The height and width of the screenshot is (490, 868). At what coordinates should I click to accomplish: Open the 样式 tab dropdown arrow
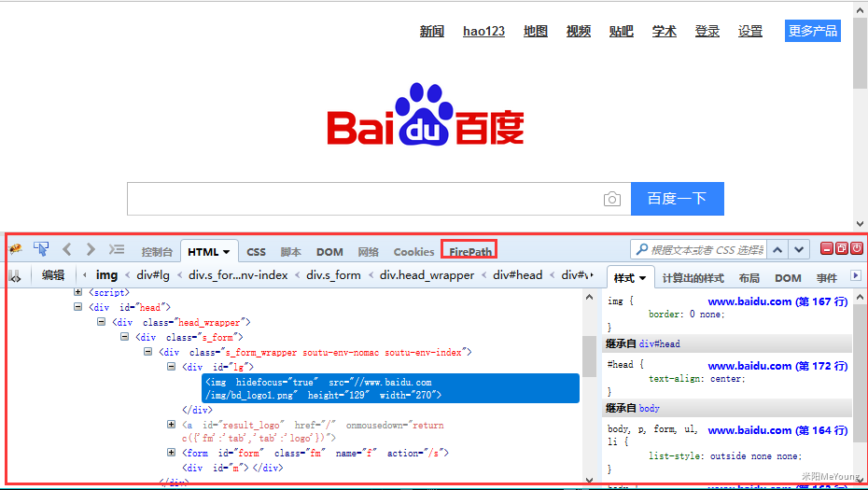coord(643,278)
